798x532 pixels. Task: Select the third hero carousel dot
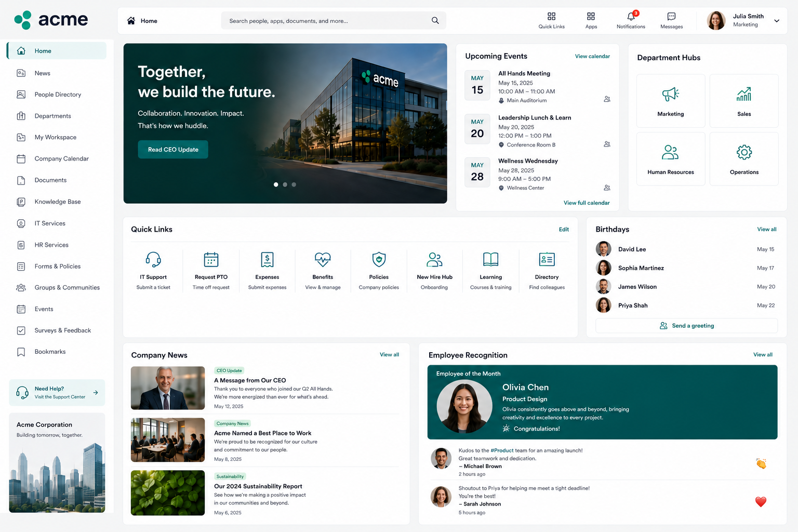click(x=294, y=184)
